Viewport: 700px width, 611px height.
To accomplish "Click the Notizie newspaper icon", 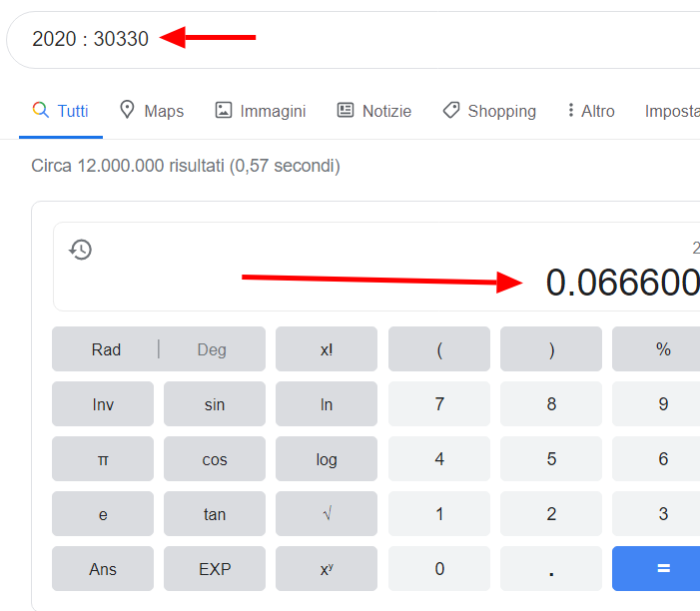I will [346, 110].
